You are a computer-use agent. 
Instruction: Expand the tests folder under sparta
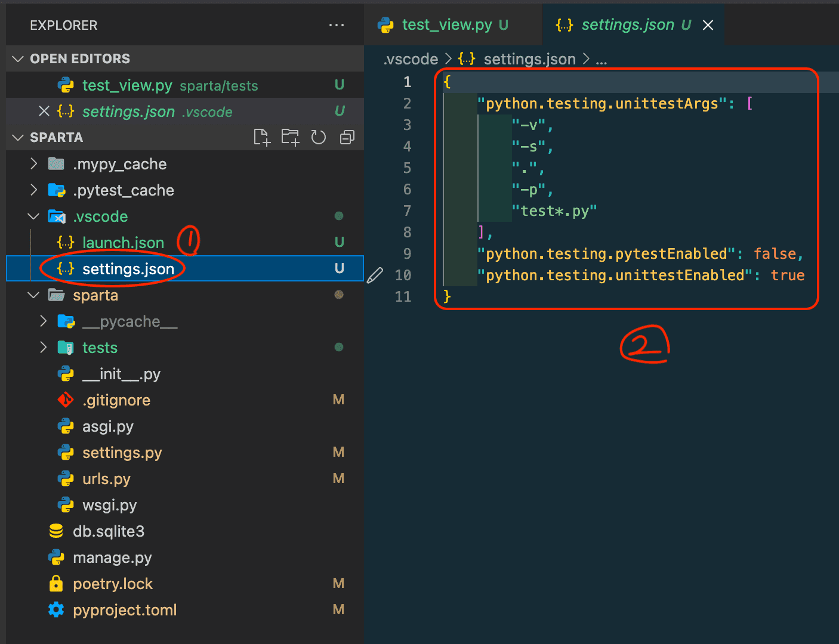point(42,347)
